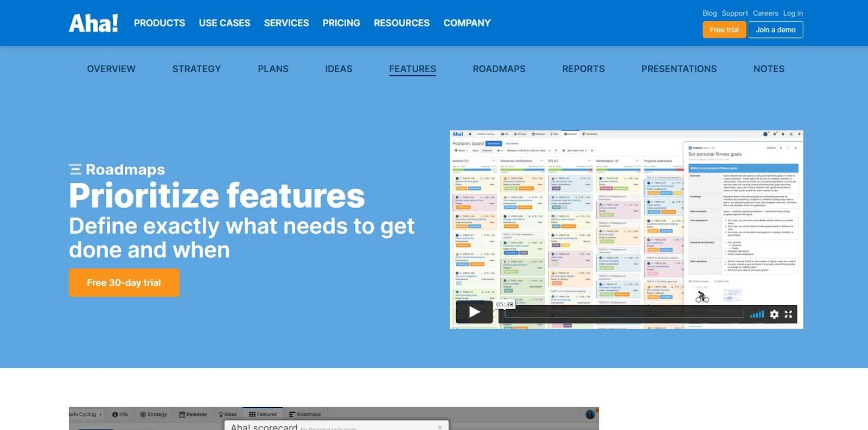Open the SERVICES menu

pos(286,23)
